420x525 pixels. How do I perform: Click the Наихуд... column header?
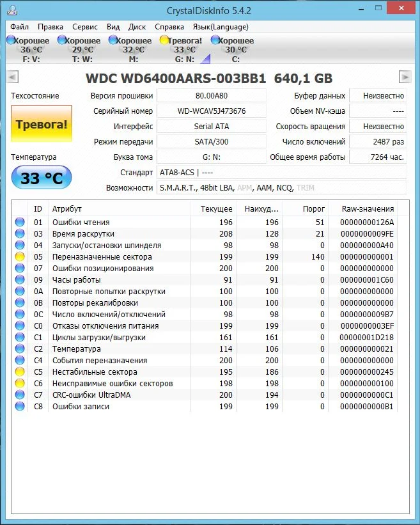(x=260, y=208)
